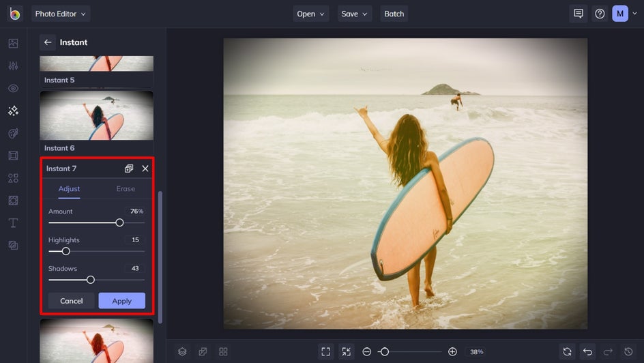Zoom out with the minus icon
The width and height of the screenshot is (644, 363).
click(367, 351)
